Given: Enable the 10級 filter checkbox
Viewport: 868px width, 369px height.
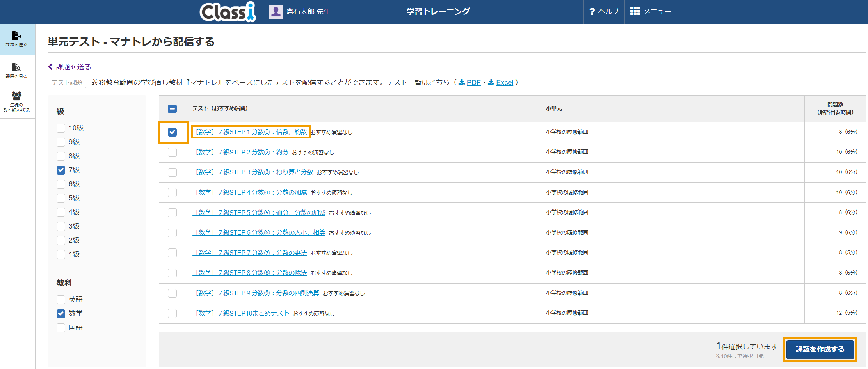Looking at the screenshot, I should [x=61, y=128].
